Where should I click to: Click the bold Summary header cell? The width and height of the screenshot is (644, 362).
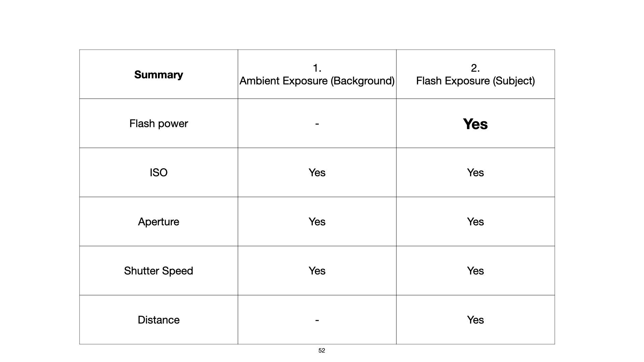pos(158,75)
